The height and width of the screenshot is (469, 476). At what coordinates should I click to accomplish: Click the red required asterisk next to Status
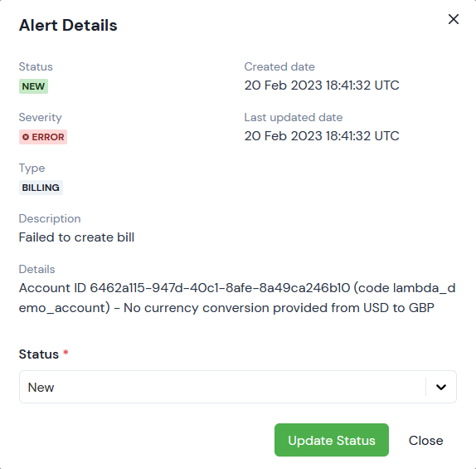coord(66,353)
